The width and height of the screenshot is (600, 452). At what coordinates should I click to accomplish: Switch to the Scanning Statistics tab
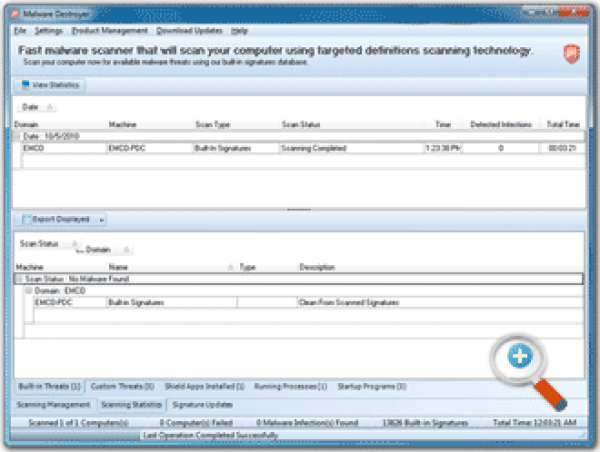[132, 405]
